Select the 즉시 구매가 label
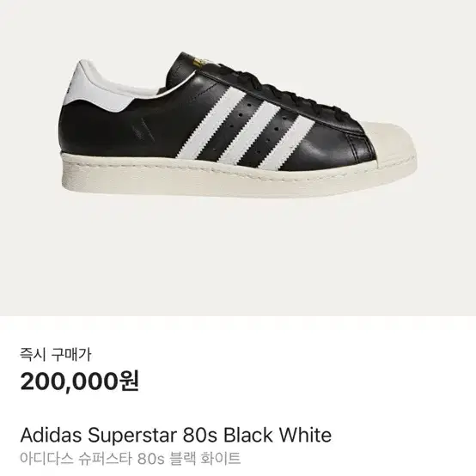This screenshot has width=476, height=476. [56, 355]
